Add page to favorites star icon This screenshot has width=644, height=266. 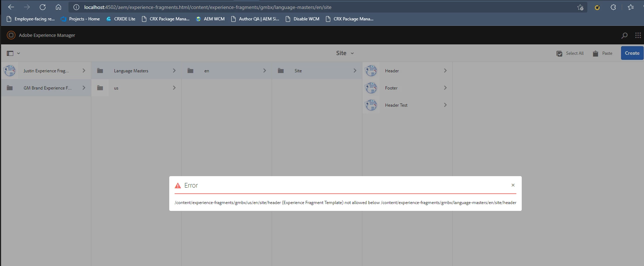coord(580,7)
